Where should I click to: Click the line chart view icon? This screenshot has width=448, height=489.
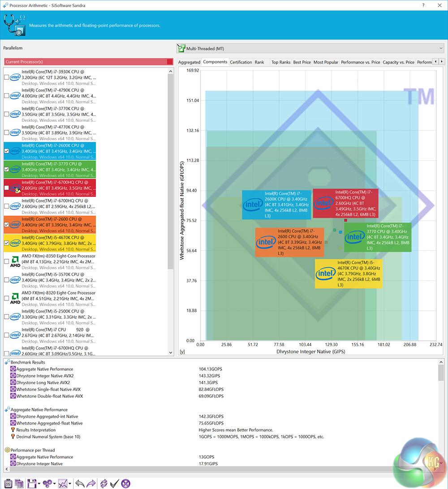[63, 484]
